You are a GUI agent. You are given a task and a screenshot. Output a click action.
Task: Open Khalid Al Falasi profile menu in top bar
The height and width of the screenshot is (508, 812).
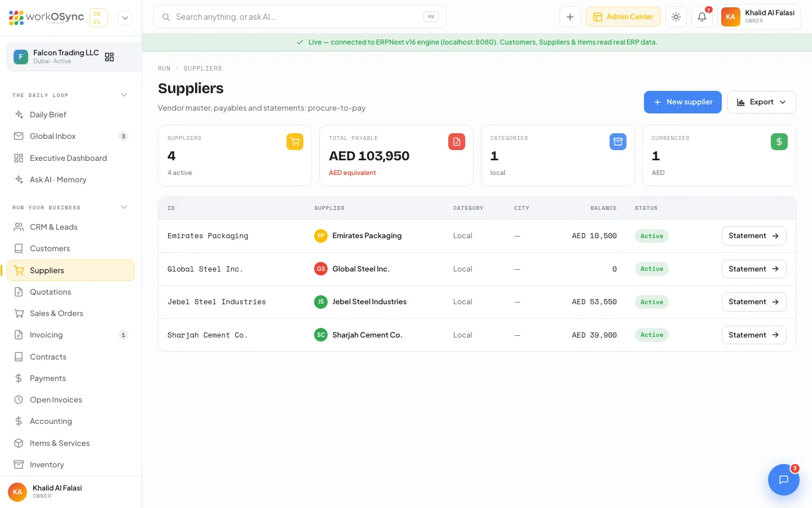tap(759, 17)
